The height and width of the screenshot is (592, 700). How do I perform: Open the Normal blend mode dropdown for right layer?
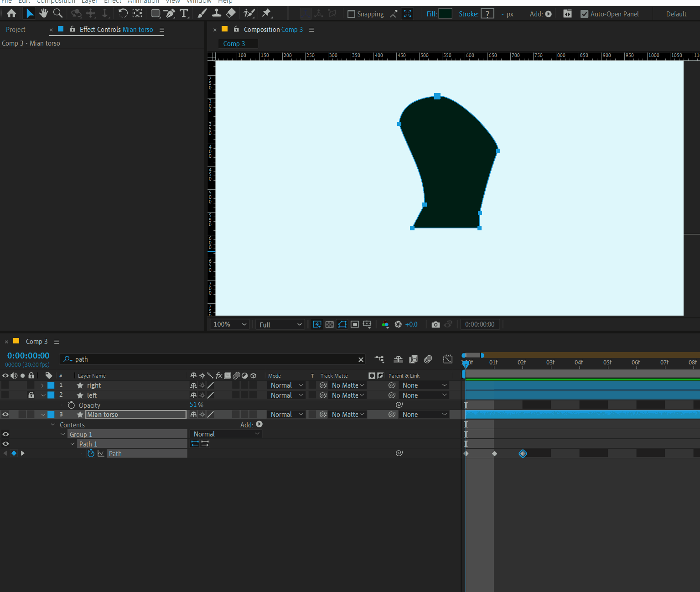tap(286, 385)
